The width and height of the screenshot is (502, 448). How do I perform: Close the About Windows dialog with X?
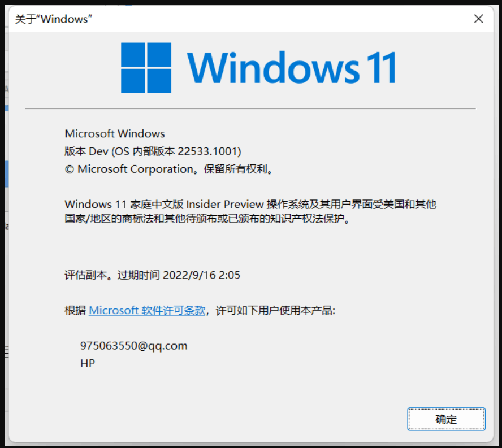coord(478,19)
